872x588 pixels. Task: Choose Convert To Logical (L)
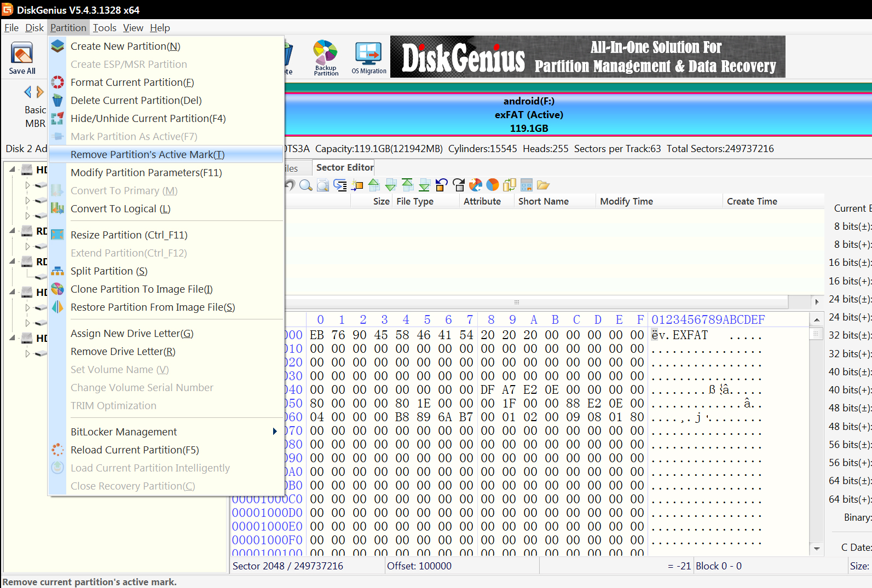point(166,209)
